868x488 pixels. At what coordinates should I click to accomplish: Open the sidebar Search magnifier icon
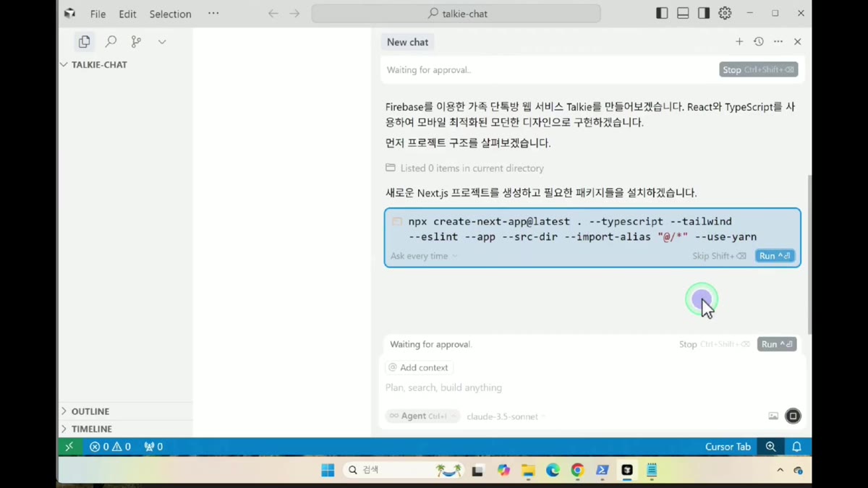pyautogui.click(x=111, y=42)
